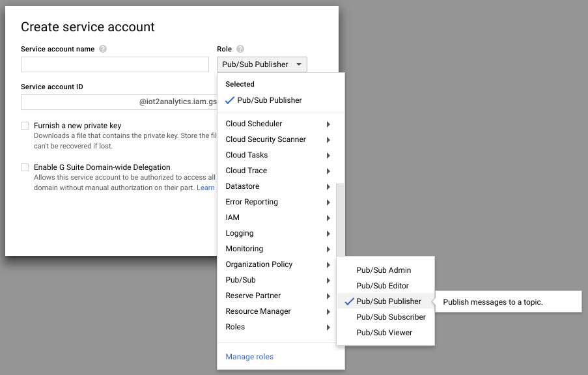Toggle Enable G Suite Domain-wide Delegation checkbox

pos(25,167)
